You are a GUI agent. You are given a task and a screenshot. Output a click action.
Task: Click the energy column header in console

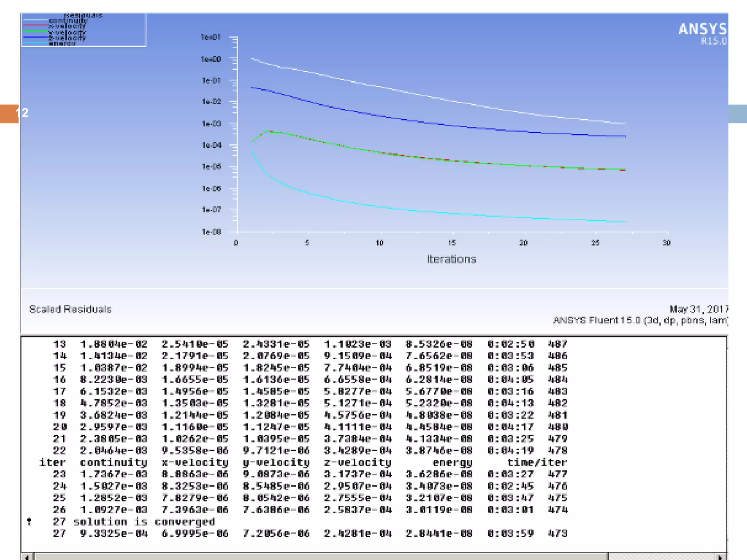tap(452, 462)
